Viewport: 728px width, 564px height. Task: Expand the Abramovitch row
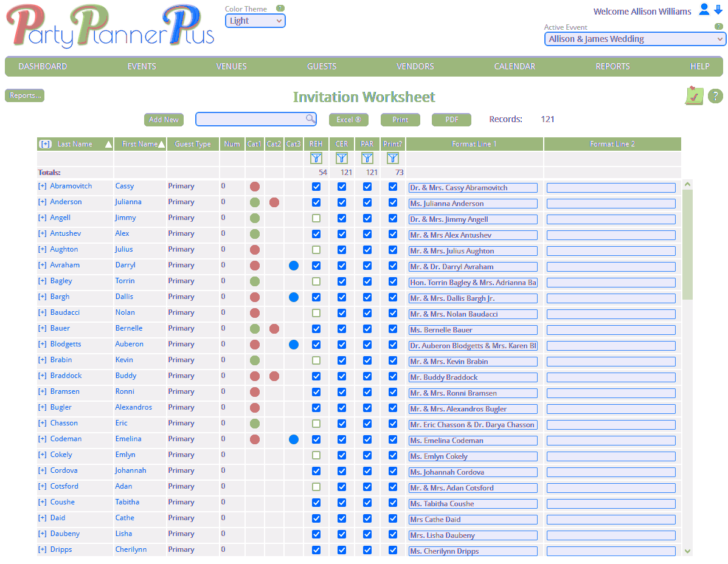coord(42,187)
